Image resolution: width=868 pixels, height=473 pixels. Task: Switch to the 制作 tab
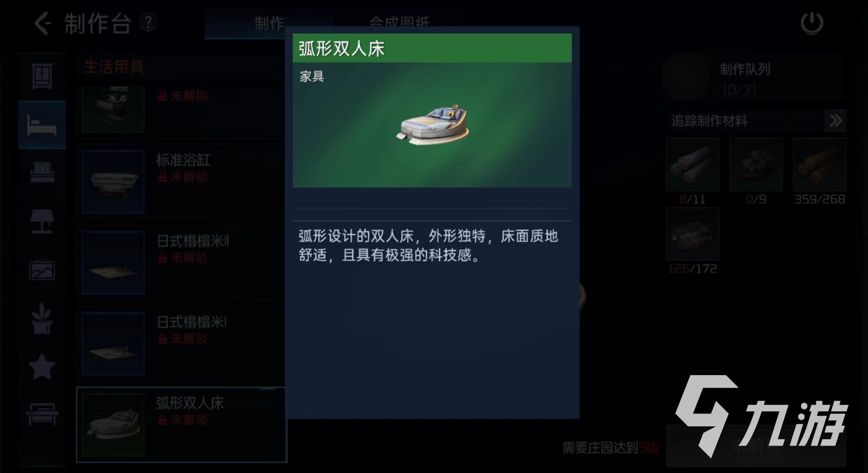coord(269,23)
